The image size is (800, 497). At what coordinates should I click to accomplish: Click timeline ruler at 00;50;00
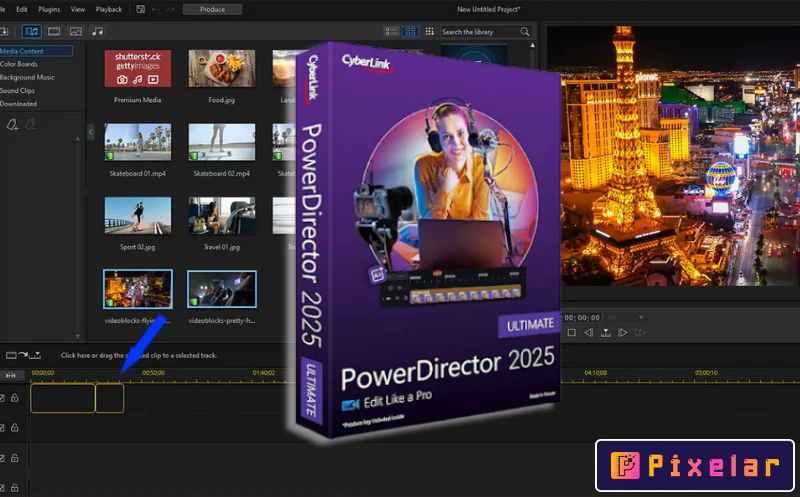coord(153,373)
